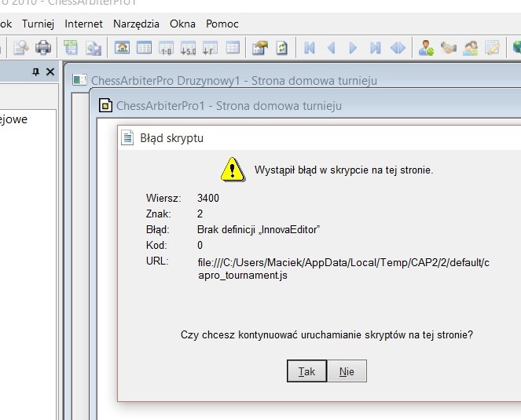Click the Błąd skryptu dialog title

click(172, 138)
